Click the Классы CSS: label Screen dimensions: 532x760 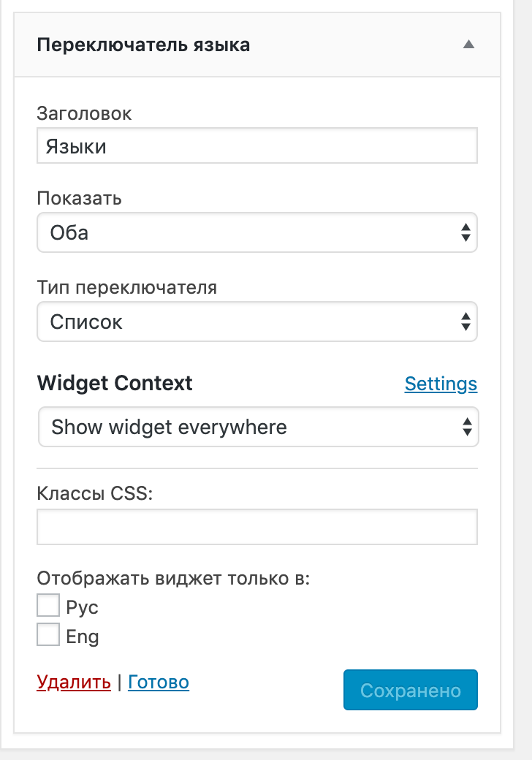(95, 493)
